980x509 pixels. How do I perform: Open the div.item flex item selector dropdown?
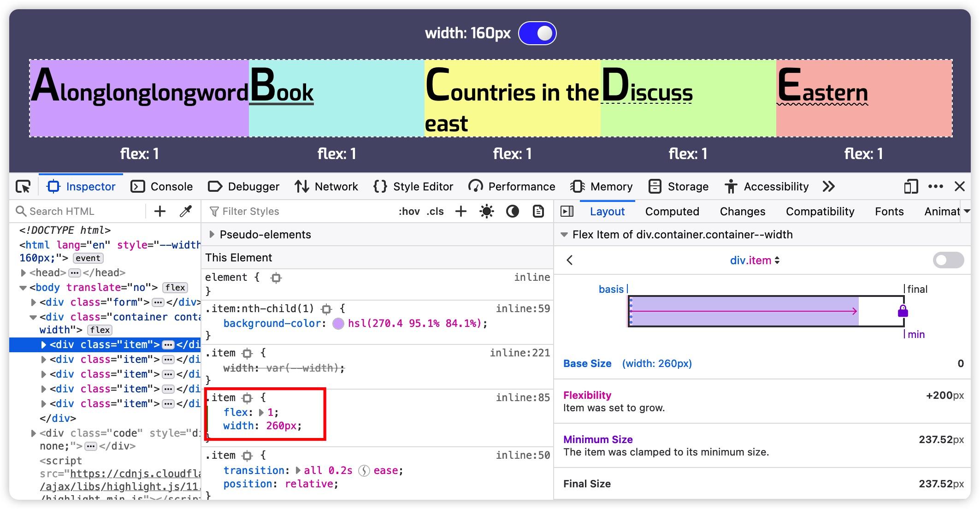pos(755,260)
